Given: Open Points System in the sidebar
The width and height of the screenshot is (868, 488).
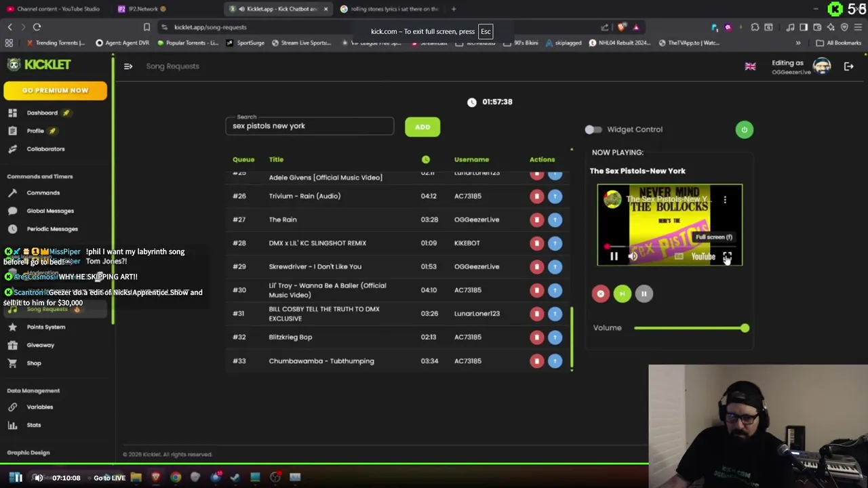Looking at the screenshot, I should pyautogui.click(x=45, y=327).
